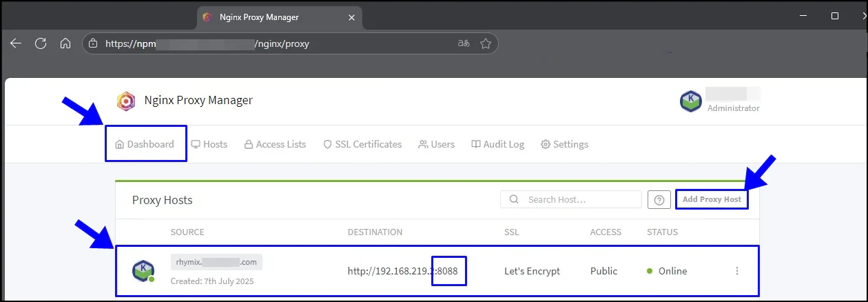This screenshot has height=302, width=868.
Task: Click the SOURCE column header
Action: click(x=187, y=232)
